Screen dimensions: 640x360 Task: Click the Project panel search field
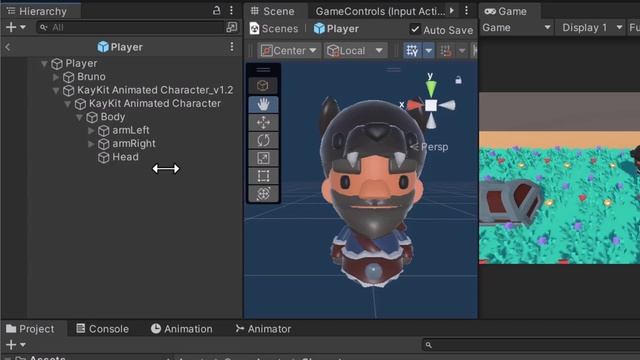(x=531, y=345)
